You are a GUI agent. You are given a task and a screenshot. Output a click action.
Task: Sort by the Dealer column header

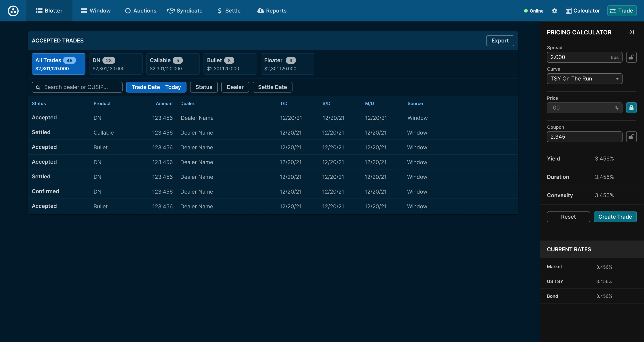187,103
